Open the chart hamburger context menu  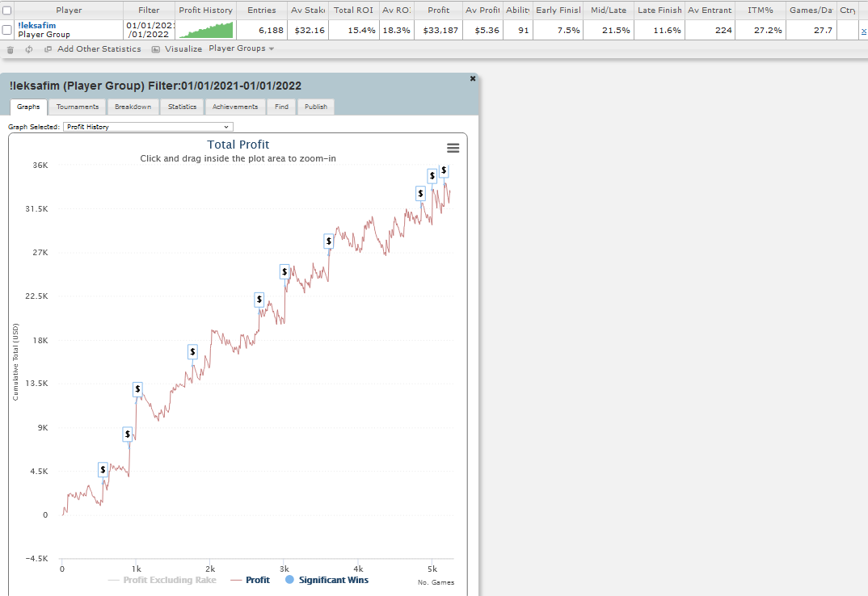tap(453, 148)
